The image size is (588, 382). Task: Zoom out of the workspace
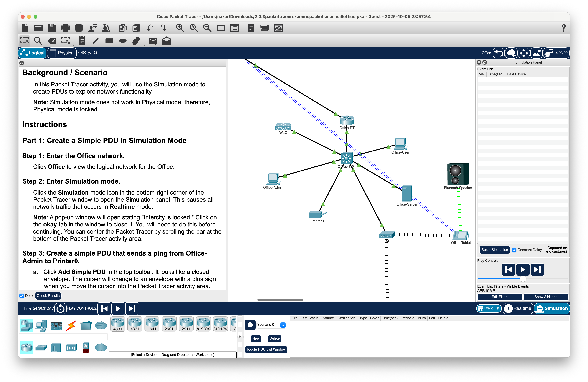coord(207,28)
